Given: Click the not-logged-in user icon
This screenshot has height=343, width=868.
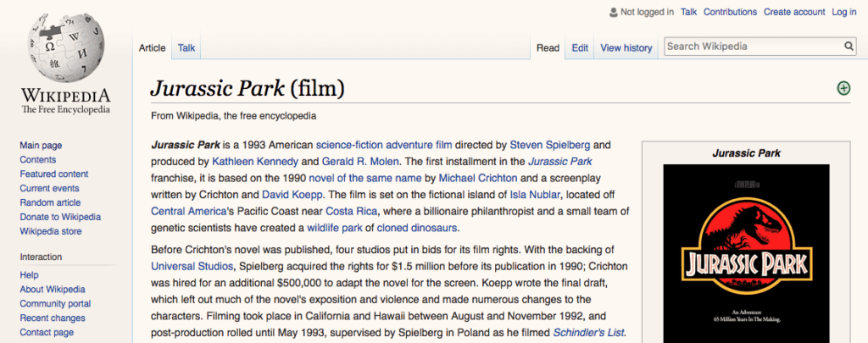Looking at the screenshot, I should coord(614,12).
